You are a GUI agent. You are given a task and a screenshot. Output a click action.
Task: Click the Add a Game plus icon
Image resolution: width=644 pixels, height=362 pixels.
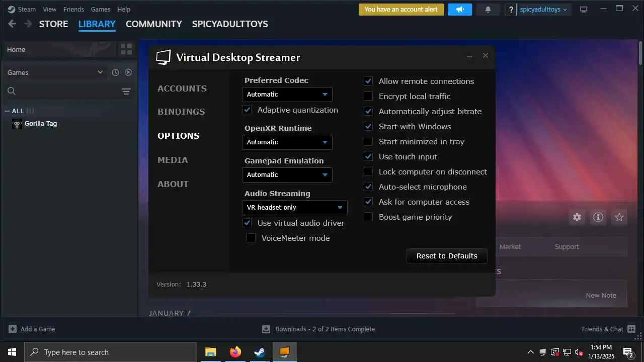pyautogui.click(x=13, y=329)
